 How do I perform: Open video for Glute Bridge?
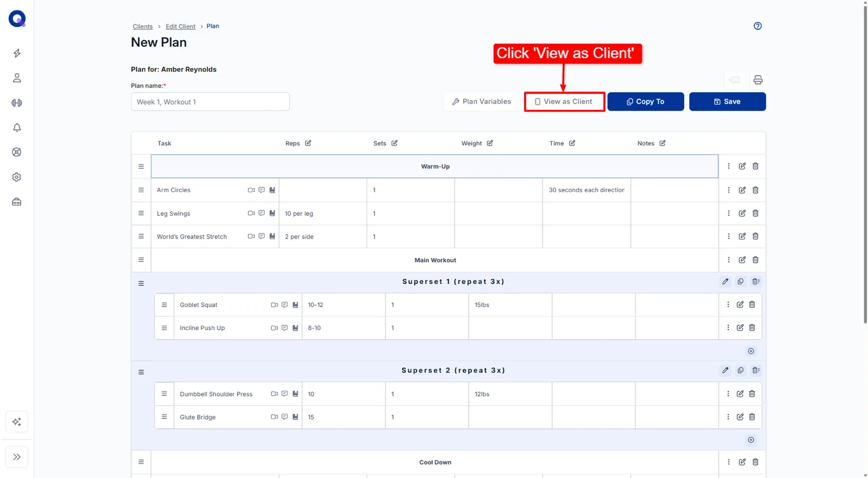pos(275,417)
